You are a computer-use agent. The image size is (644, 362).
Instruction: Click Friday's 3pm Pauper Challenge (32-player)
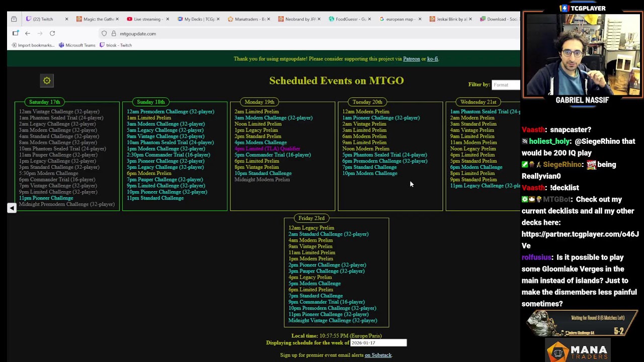point(327,271)
